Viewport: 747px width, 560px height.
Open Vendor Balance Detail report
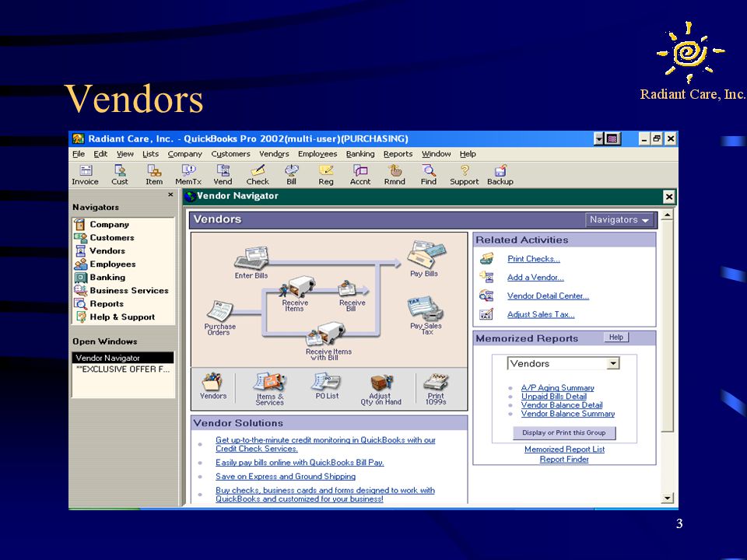562,405
